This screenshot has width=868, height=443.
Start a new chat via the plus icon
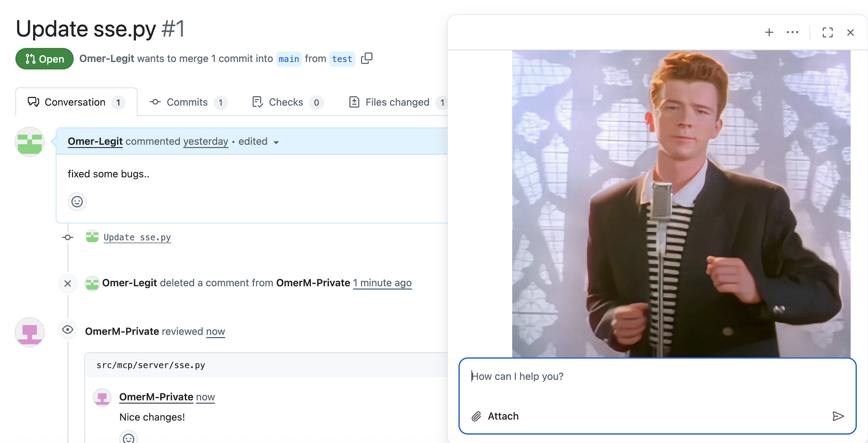tap(769, 32)
